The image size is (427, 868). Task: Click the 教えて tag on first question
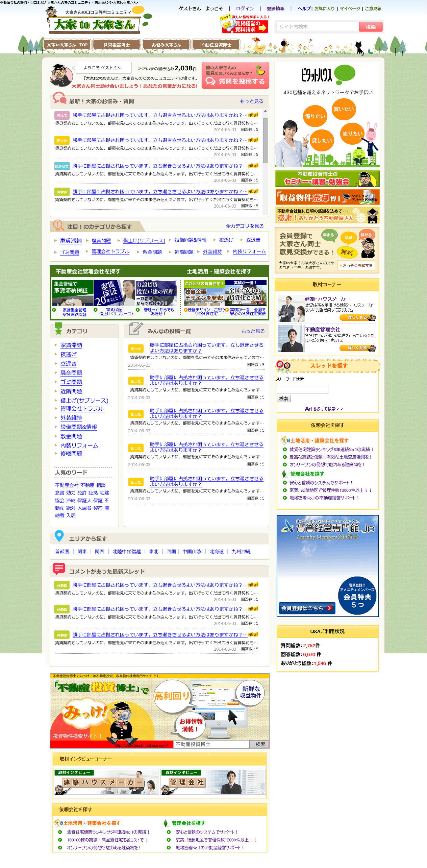tap(62, 115)
